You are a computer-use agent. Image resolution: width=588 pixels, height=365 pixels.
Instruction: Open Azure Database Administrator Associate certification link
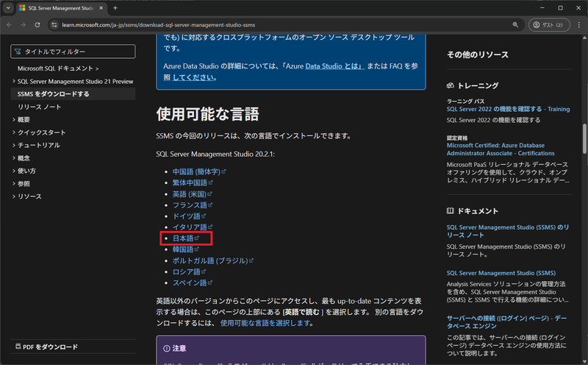[501, 149]
